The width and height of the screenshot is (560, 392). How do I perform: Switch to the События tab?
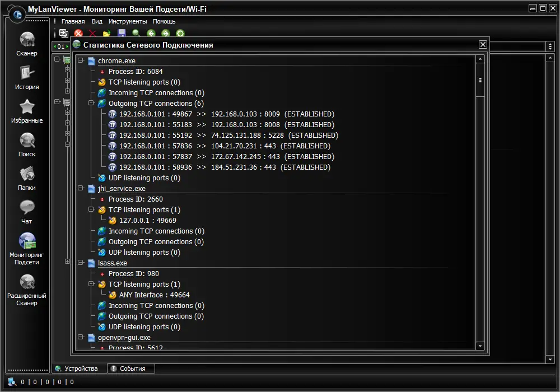[x=131, y=368]
